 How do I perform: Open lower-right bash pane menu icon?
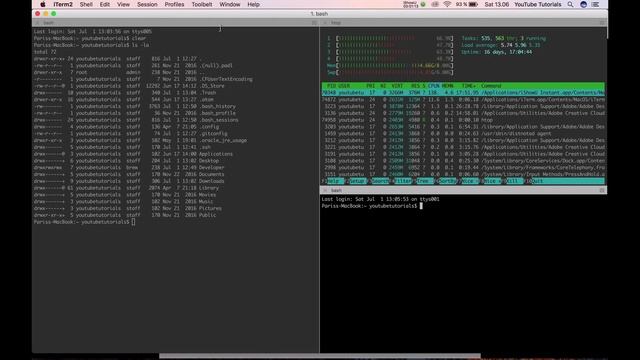(602, 191)
